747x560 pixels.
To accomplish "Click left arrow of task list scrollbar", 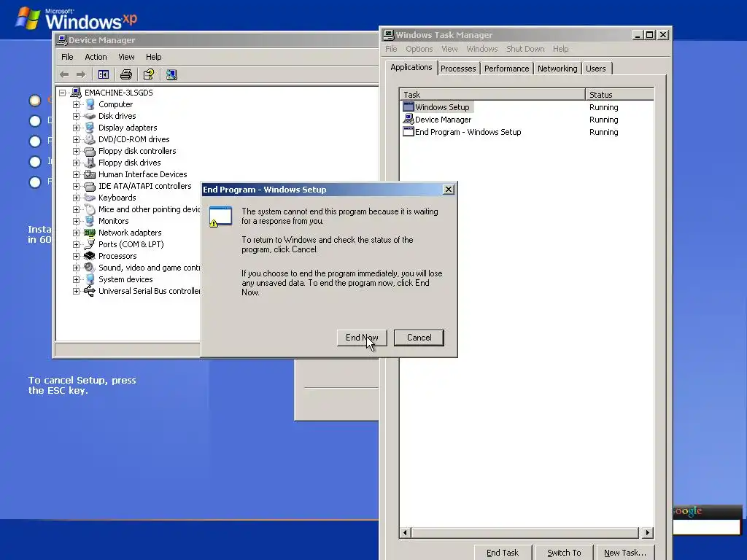I will point(405,532).
